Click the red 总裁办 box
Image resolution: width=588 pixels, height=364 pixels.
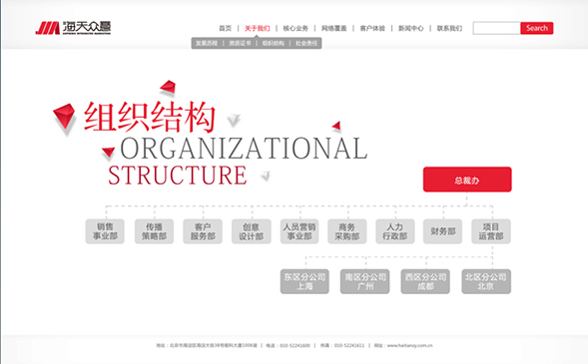click(x=467, y=180)
